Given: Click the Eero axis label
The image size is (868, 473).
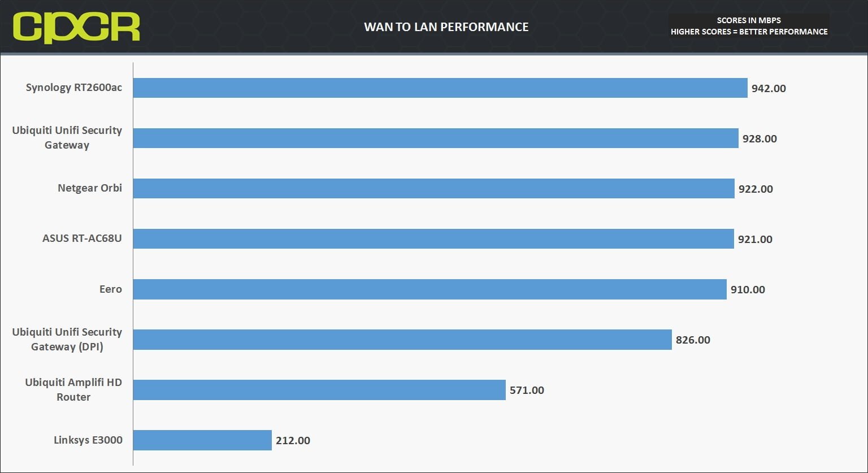Looking at the screenshot, I should [111, 289].
